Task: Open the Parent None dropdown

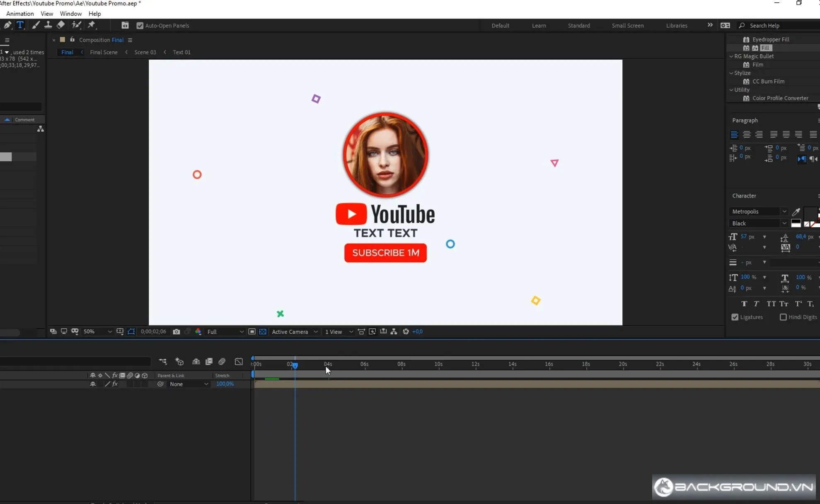Action: point(189,384)
